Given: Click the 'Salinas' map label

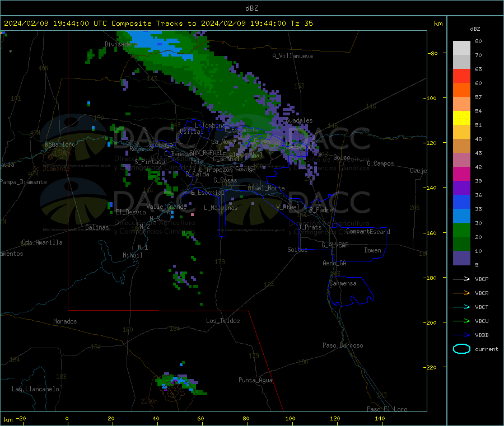Looking at the screenshot, I should click(97, 227).
